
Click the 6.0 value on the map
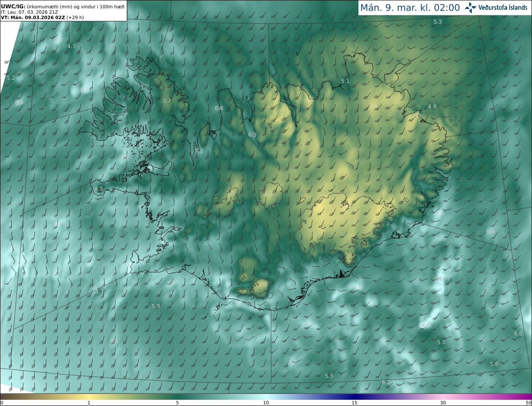518,333
